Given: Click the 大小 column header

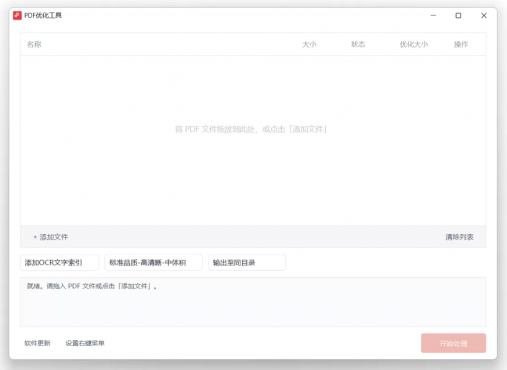Looking at the screenshot, I should pos(309,44).
